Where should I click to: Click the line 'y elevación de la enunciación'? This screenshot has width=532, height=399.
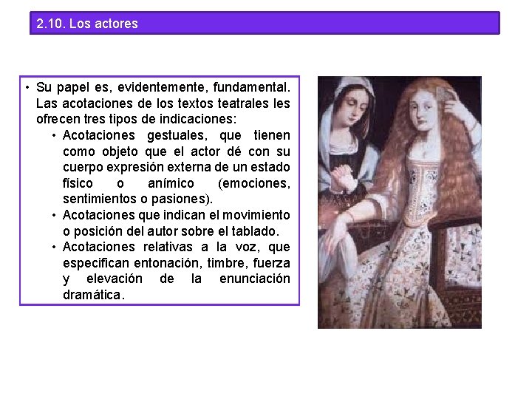point(177,279)
